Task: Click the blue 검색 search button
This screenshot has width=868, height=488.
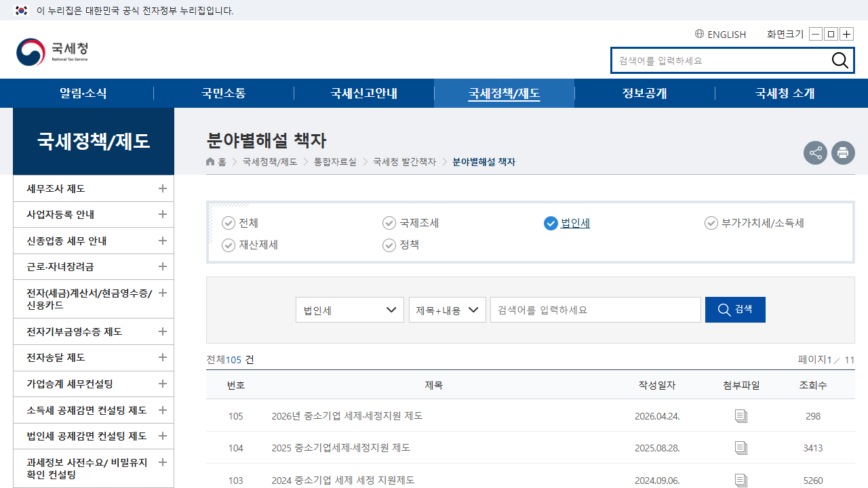Action: (735, 310)
